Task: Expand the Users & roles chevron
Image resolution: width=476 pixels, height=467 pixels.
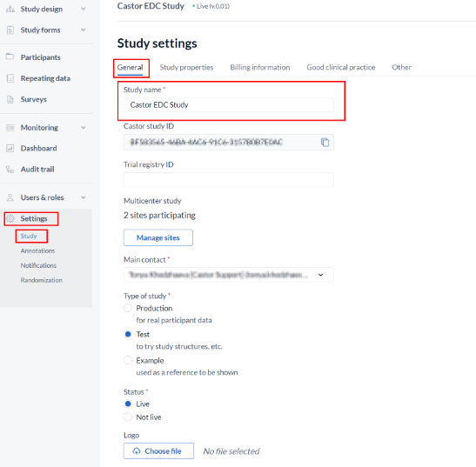Action: (84, 197)
